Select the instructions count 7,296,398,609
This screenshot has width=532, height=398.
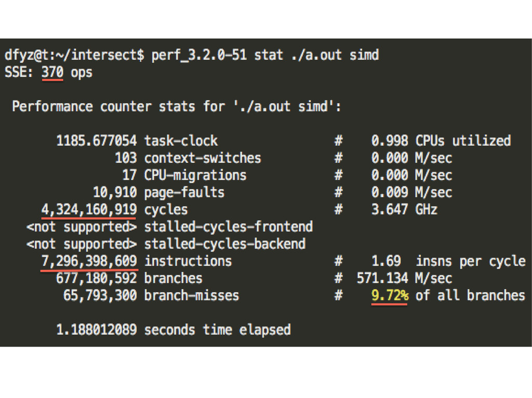[88, 260]
